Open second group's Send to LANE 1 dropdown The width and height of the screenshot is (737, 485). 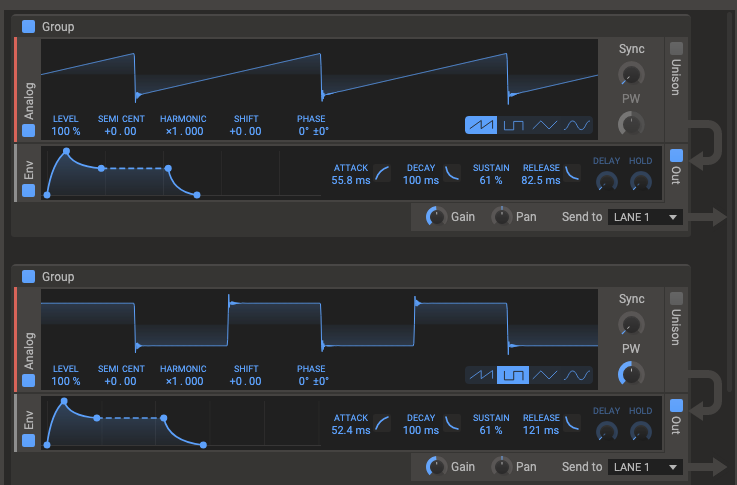(x=645, y=467)
